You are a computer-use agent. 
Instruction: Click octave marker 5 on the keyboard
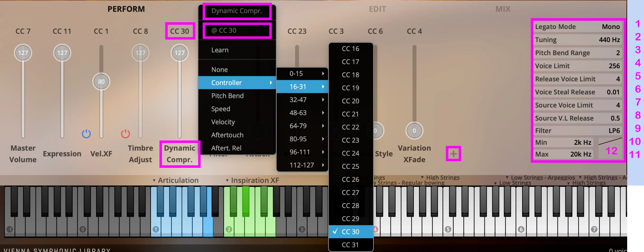pyautogui.click(x=448, y=229)
